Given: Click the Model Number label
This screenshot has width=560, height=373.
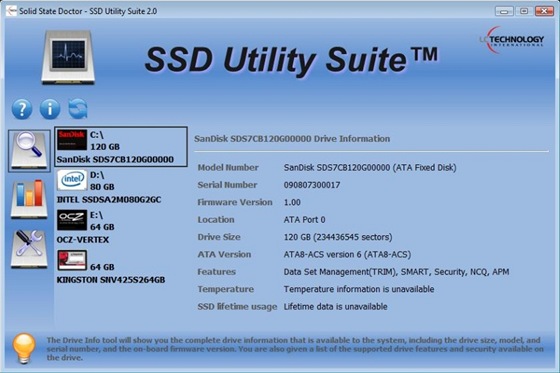Looking at the screenshot, I should [x=228, y=167].
